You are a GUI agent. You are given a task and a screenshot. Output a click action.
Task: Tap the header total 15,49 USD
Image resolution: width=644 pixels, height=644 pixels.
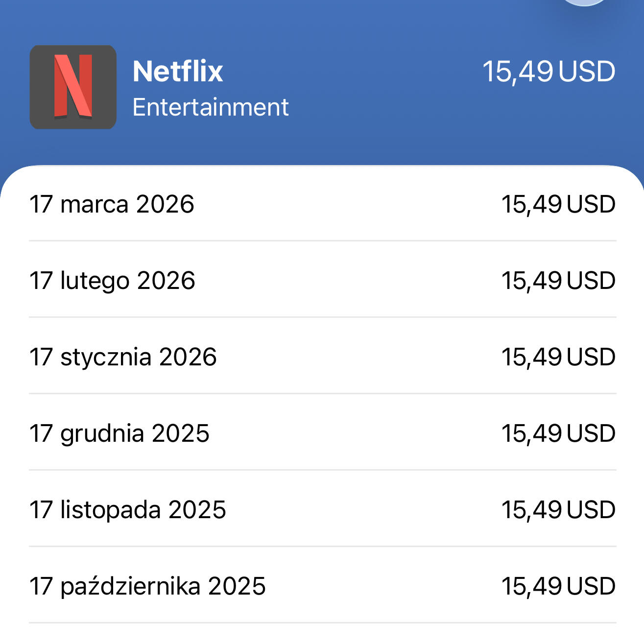click(x=549, y=72)
